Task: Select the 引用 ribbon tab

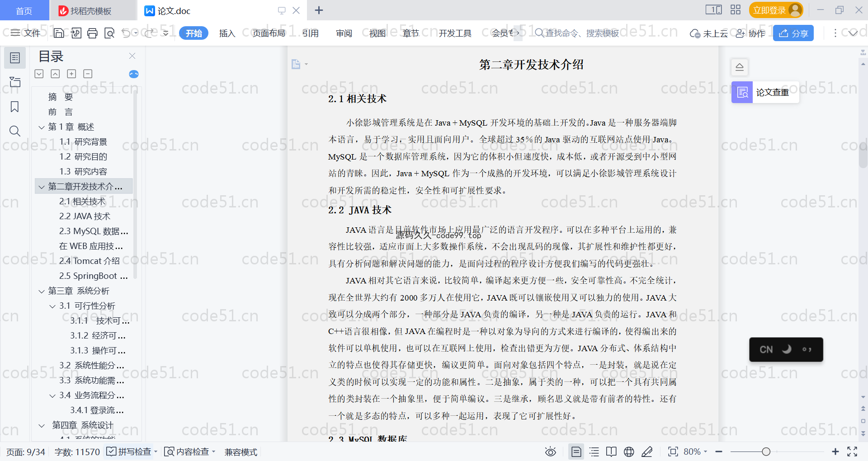Action: tap(310, 33)
